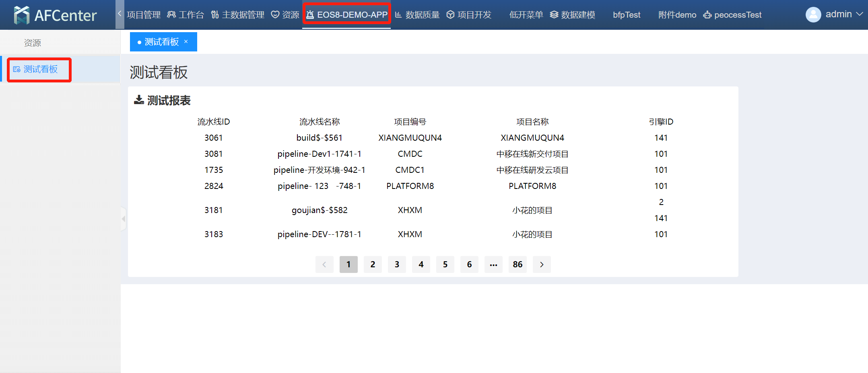This screenshot has height=373, width=868.
Task: Select 测试看板 in the left sidebar
Action: point(40,69)
